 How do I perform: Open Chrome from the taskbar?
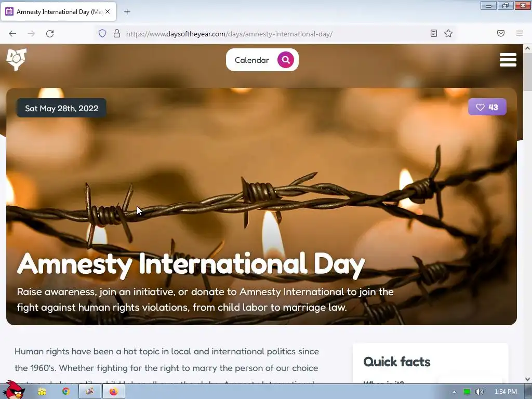click(x=65, y=392)
